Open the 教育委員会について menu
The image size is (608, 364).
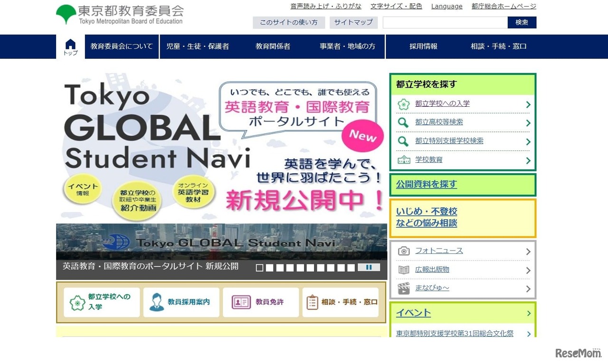pos(122,47)
